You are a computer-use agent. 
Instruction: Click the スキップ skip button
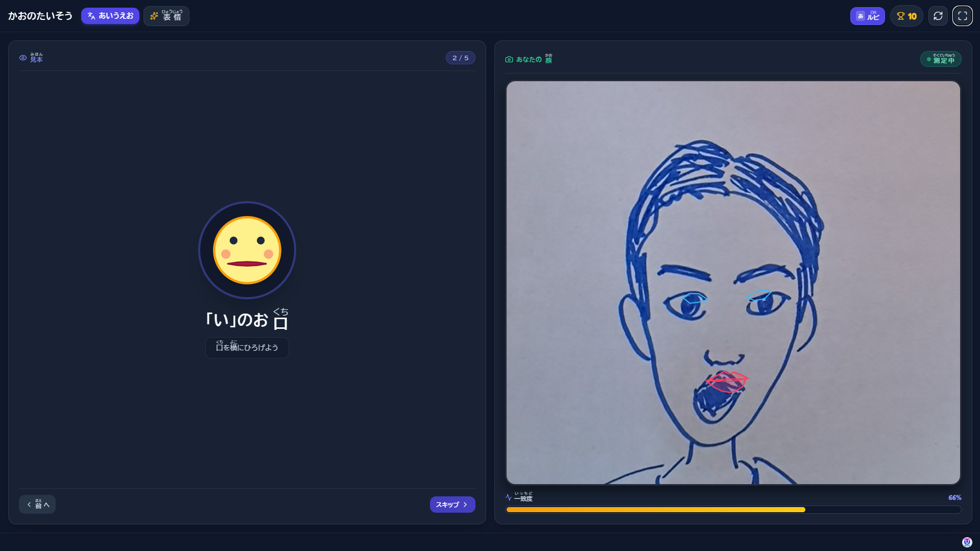[x=452, y=505]
